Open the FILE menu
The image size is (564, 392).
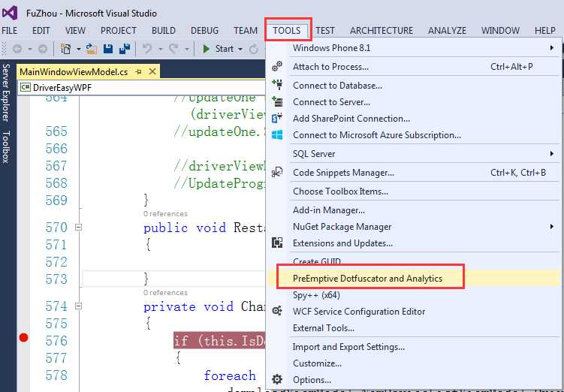(9, 31)
